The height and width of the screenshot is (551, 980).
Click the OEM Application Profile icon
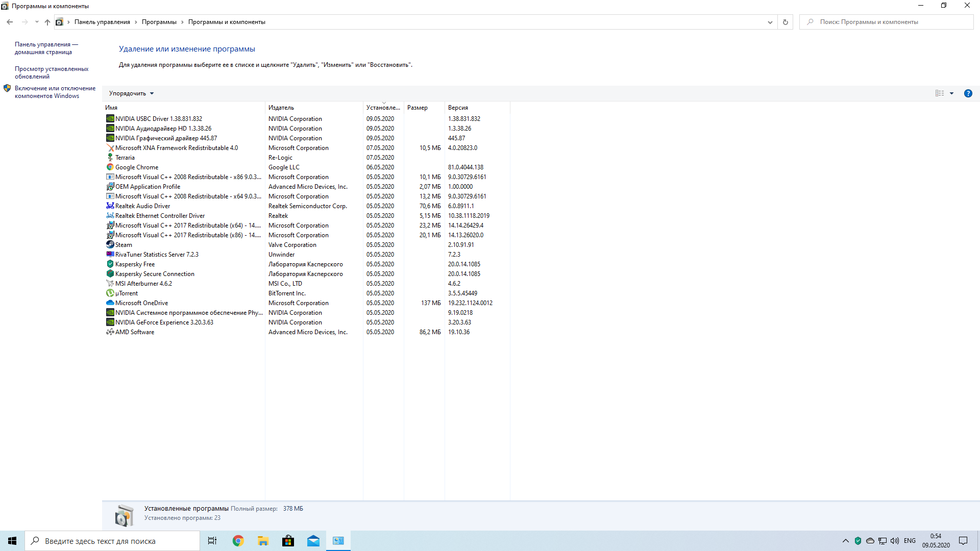coord(110,186)
